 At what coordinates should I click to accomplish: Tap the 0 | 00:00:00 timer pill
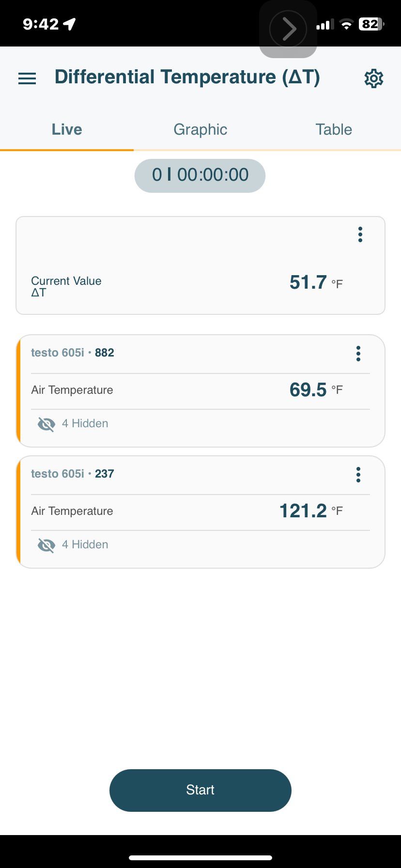click(200, 175)
